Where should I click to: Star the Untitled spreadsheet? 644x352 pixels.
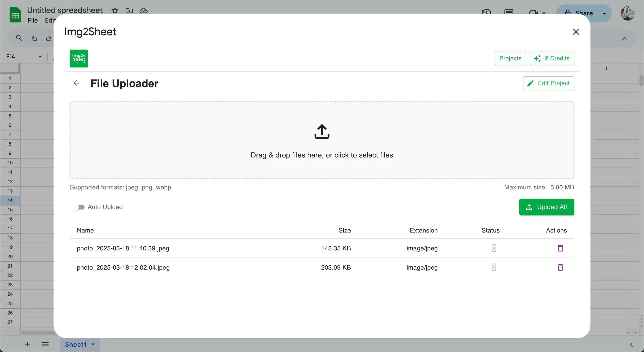point(115,10)
